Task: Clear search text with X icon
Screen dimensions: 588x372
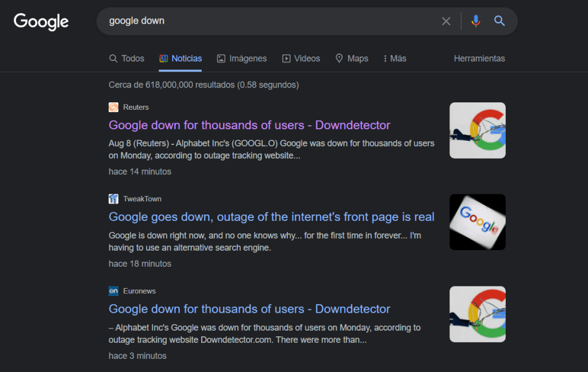Action: point(446,21)
